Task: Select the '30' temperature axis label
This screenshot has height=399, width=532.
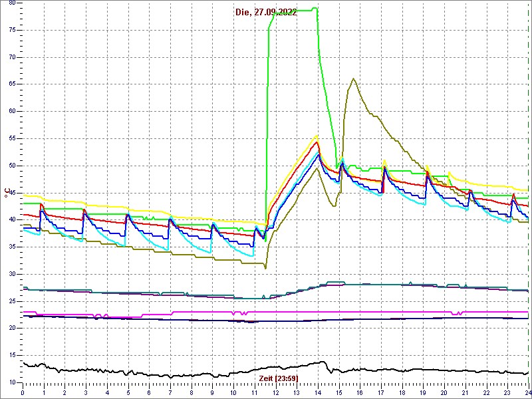Action: [12, 274]
